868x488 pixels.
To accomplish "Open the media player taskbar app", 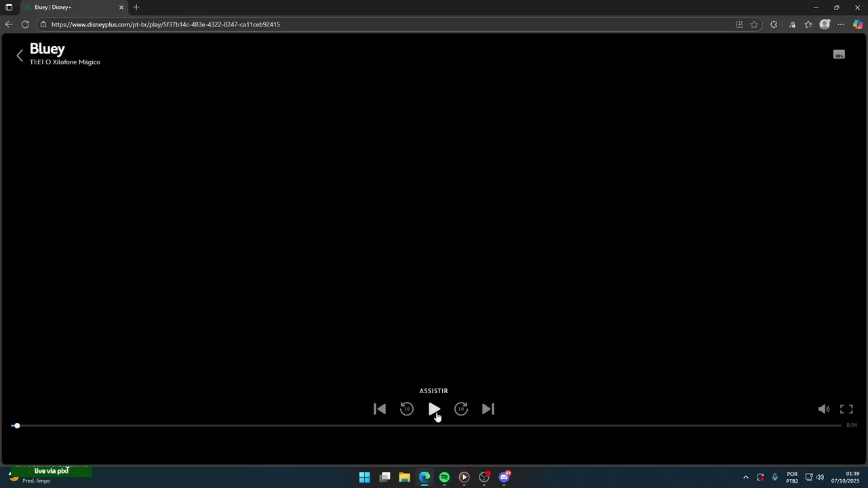I will point(464,477).
